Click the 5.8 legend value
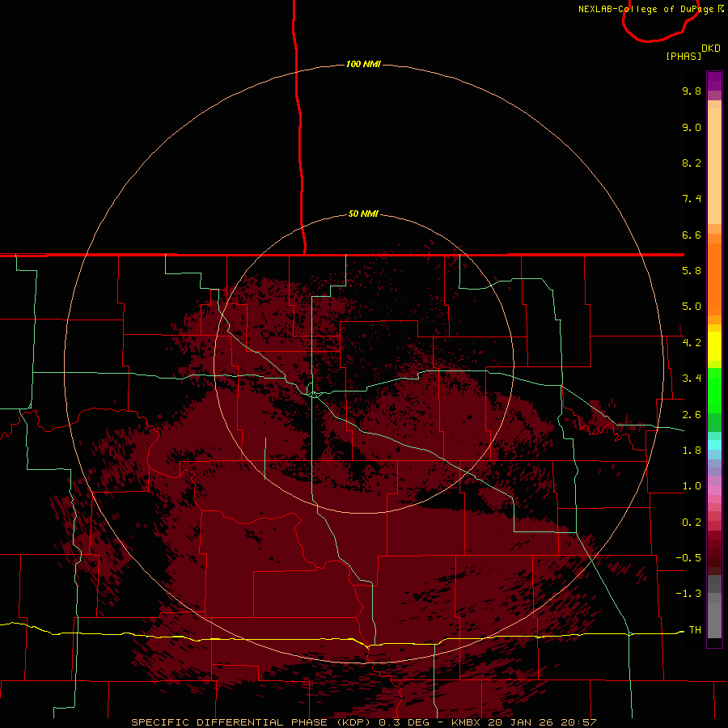The height and width of the screenshot is (728, 728). tap(692, 271)
